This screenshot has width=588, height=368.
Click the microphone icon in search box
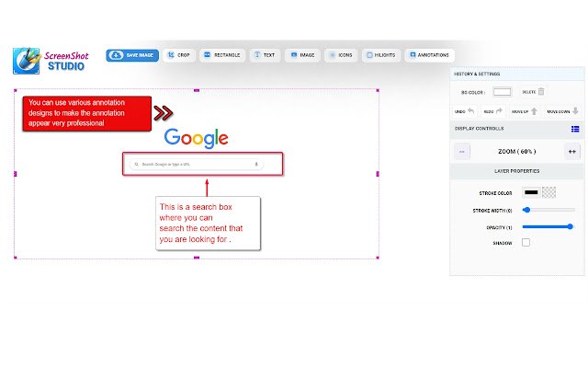[256, 165]
